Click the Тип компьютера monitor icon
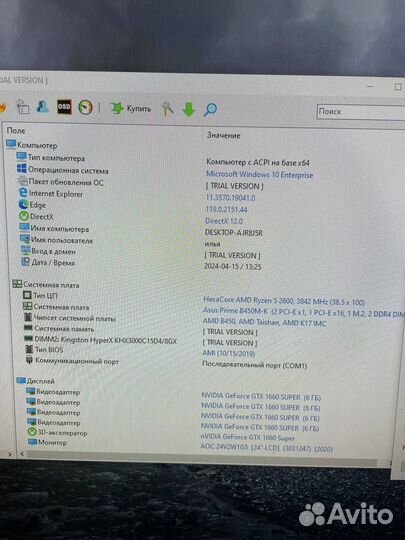Screen dimensions: 405x540 [22, 157]
